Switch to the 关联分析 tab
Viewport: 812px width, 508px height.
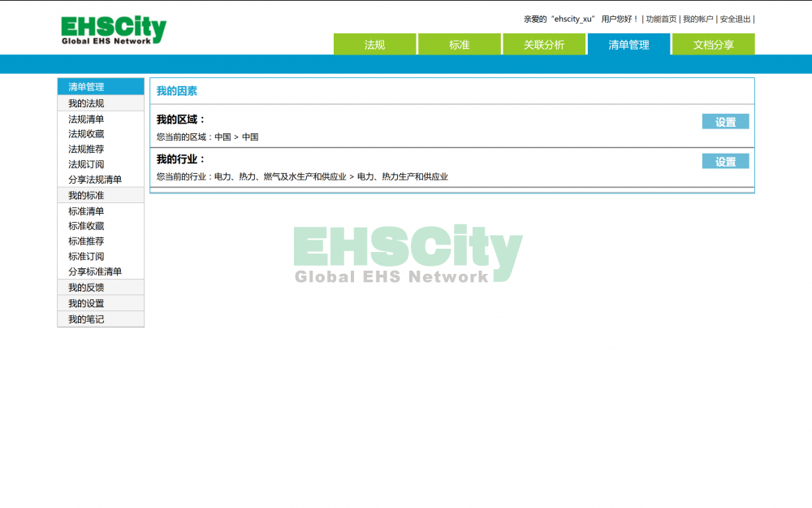pos(544,45)
